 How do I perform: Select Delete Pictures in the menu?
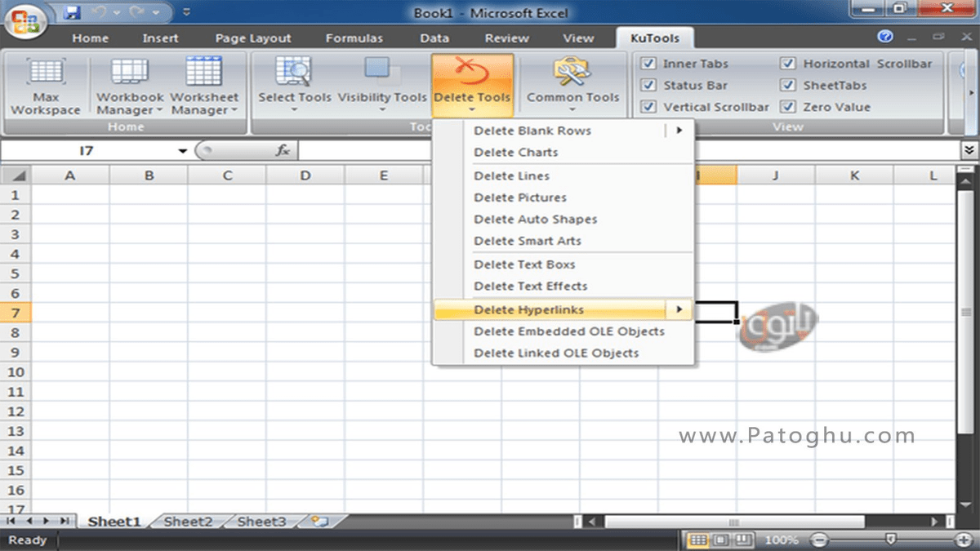(519, 197)
